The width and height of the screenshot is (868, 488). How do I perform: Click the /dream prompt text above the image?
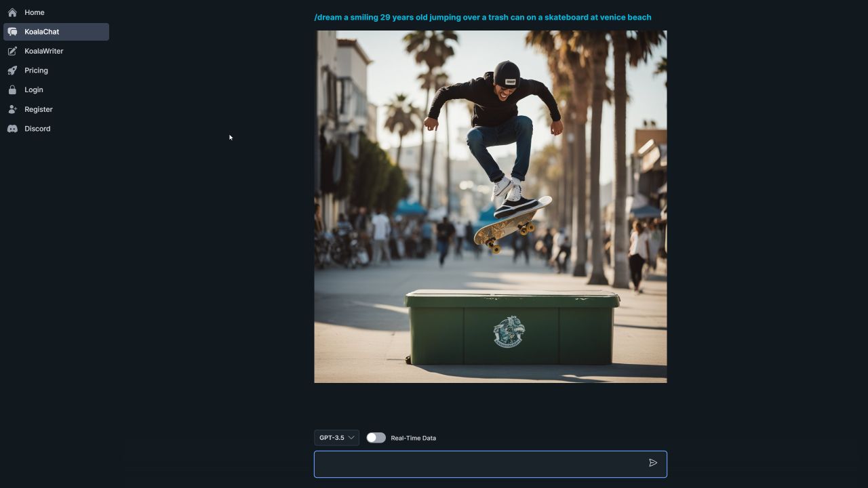(x=483, y=17)
